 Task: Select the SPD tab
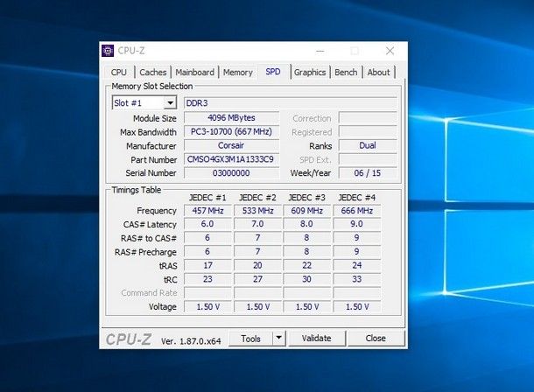(x=273, y=72)
